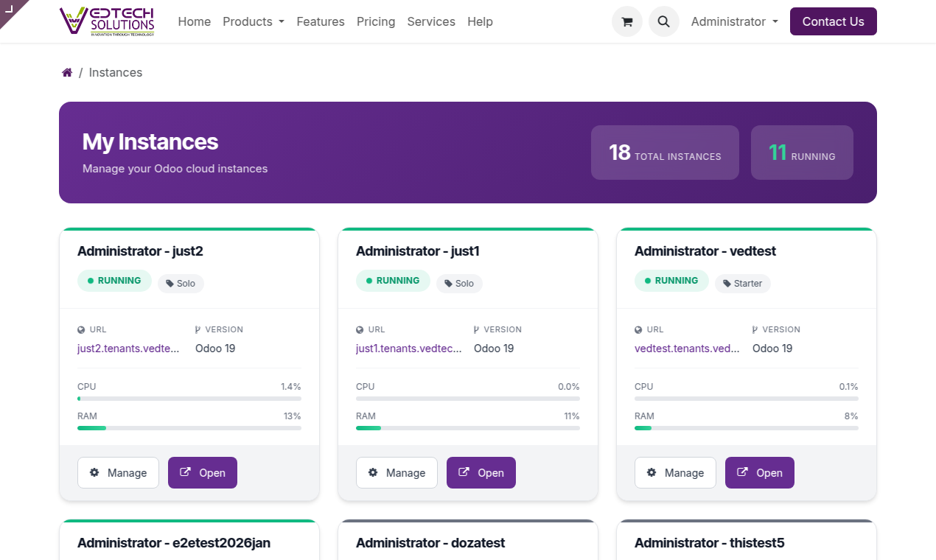Click the globe URL icon on just1 card
Image resolution: width=936 pixels, height=560 pixels.
(360, 330)
